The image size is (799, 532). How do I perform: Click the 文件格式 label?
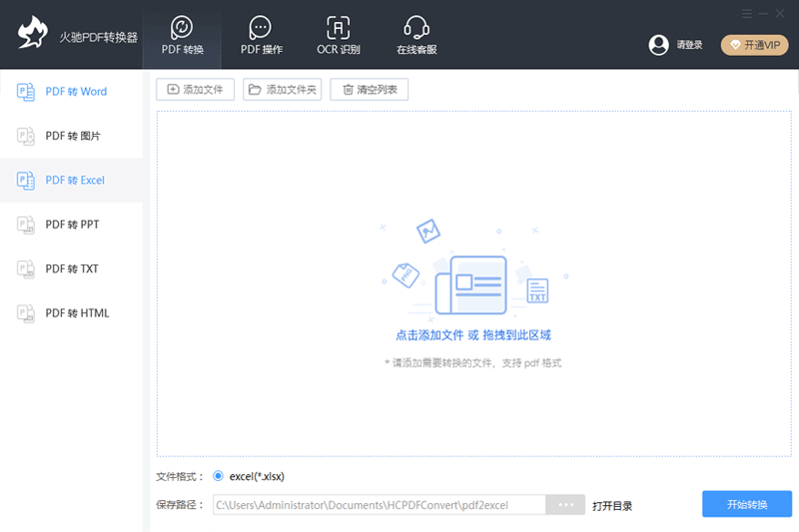tap(180, 476)
